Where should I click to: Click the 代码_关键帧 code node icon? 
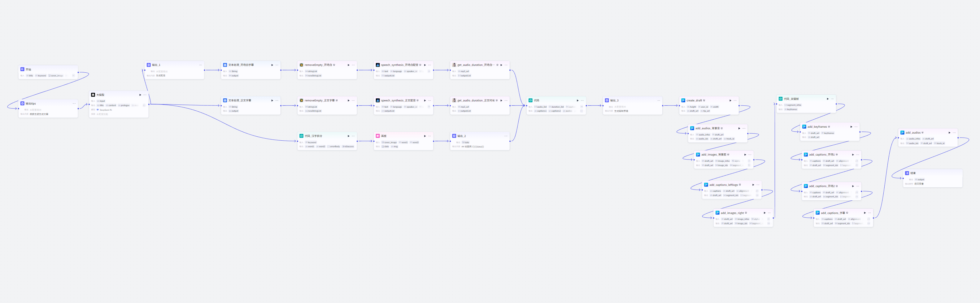pos(781,99)
